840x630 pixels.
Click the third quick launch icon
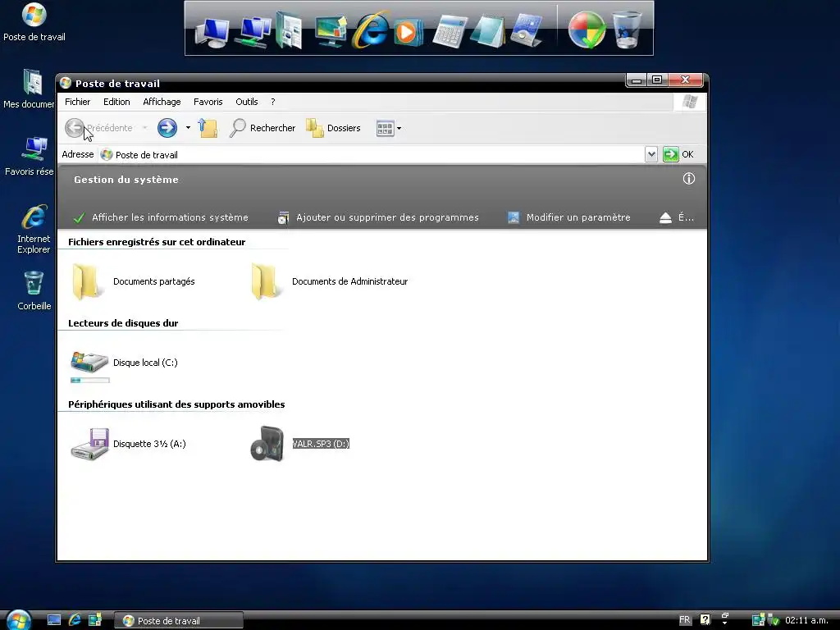[x=95, y=620]
